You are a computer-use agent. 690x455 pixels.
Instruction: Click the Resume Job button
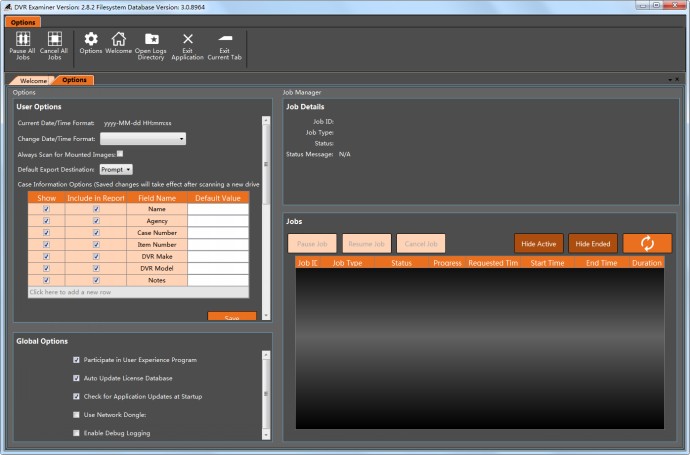pos(366,244)
